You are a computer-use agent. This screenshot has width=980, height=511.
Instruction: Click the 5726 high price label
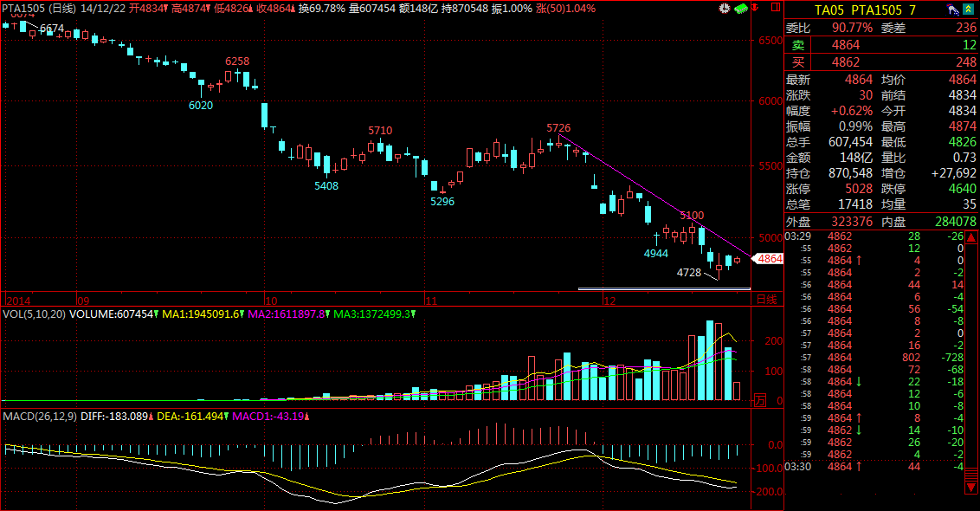pos(558,128)
